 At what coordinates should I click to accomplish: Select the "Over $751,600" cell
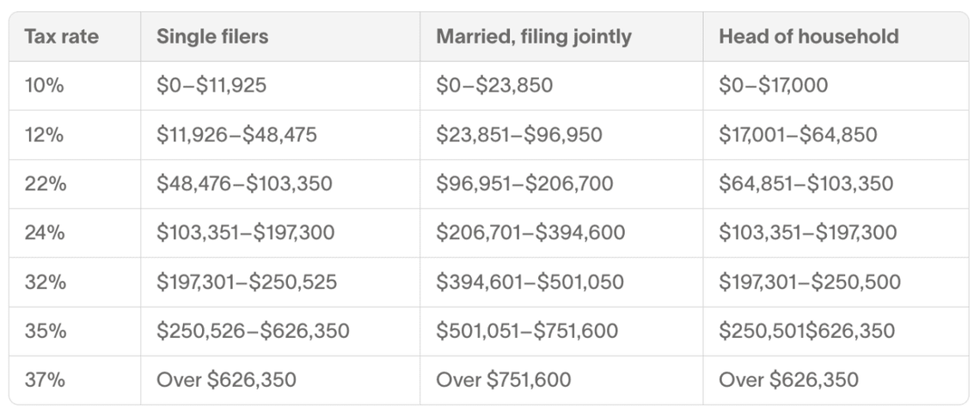503,380
